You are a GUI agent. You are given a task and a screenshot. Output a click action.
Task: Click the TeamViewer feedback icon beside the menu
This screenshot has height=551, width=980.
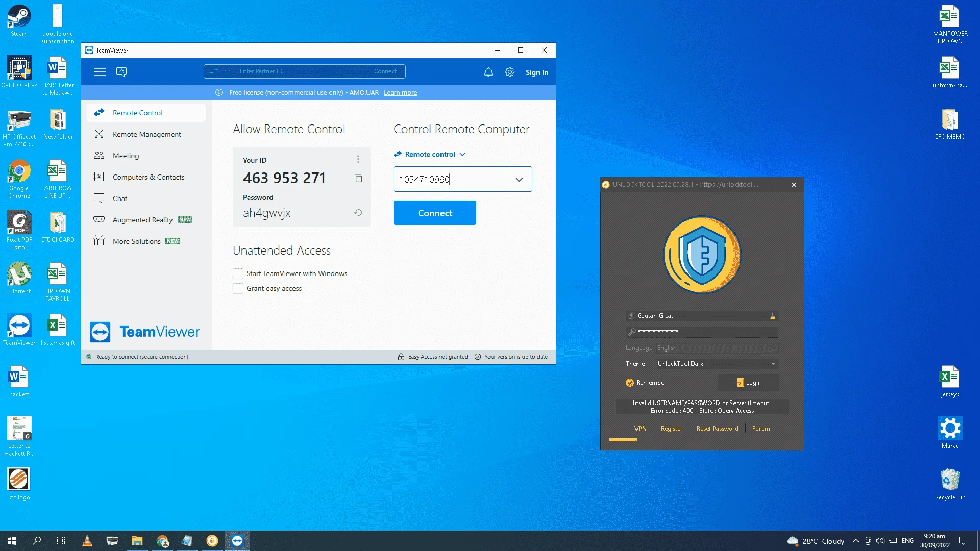[x=121, y=72]
